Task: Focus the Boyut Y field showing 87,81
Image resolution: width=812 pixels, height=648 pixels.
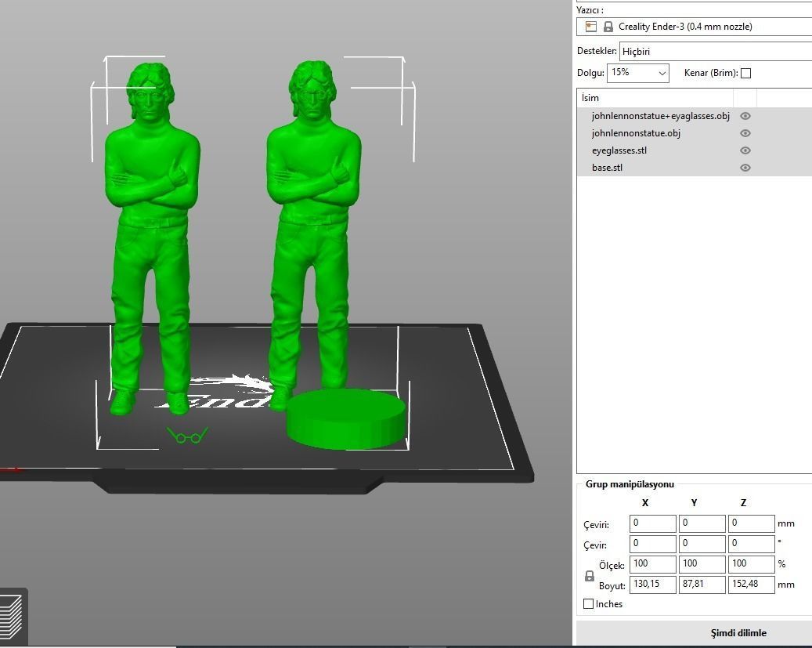Action: [702, 585]
